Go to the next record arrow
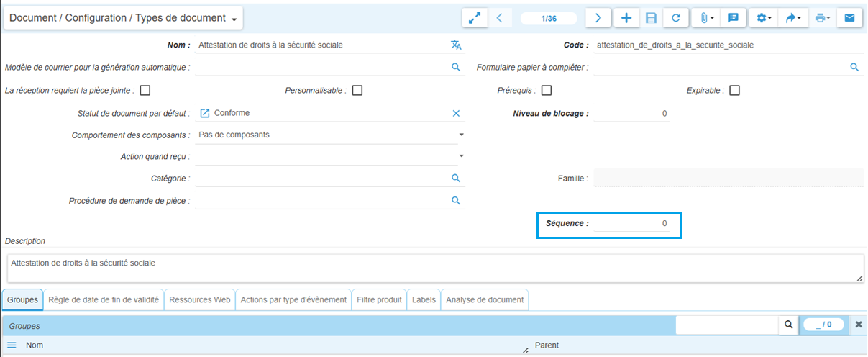Viewport: 868px width, 357px height. click(x=598, y=18)
